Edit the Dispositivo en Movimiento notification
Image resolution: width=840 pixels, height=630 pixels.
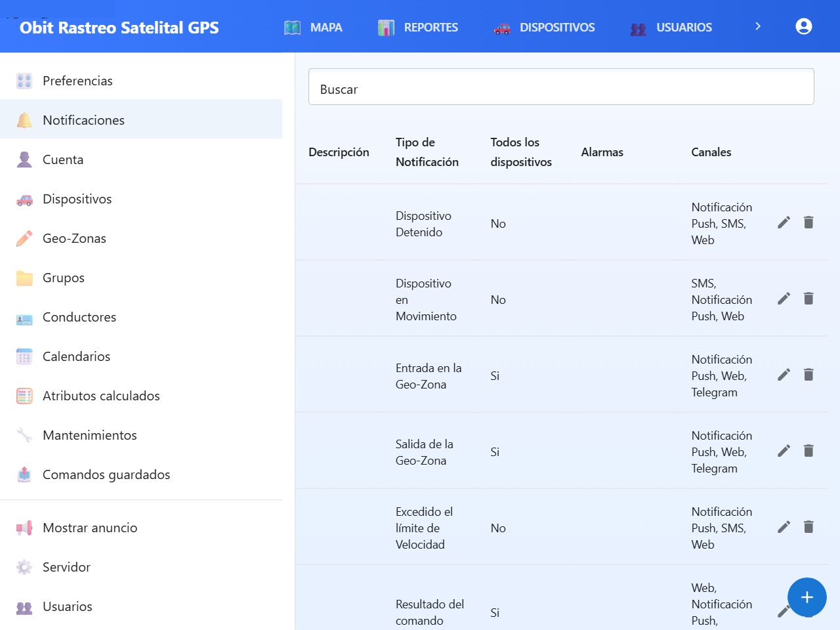[x=784, y=299]
